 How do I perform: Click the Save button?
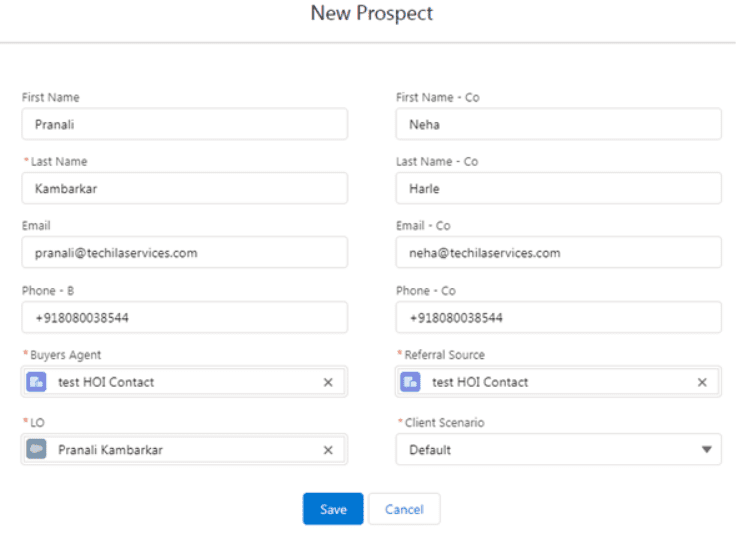[x=333, y=509]
